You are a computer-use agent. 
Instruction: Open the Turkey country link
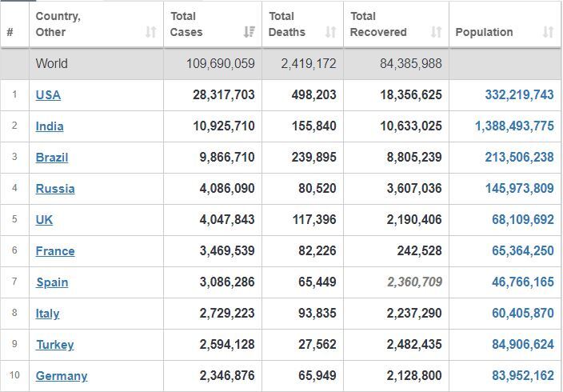click(x=55, y=345)
